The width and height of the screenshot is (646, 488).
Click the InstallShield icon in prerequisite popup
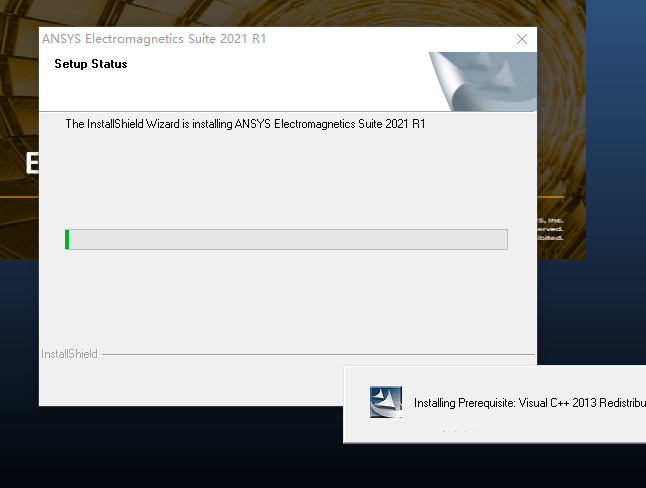coord(386,402)
